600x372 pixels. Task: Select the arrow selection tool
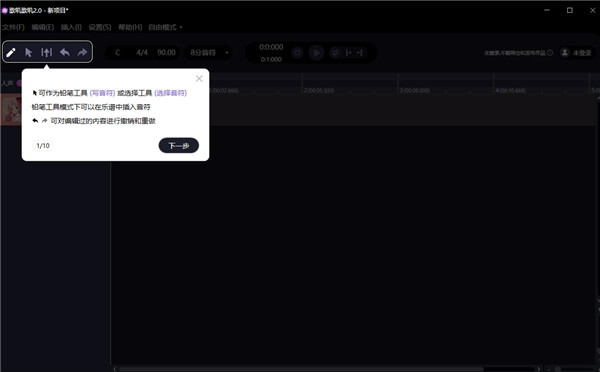tap(28, 52)
